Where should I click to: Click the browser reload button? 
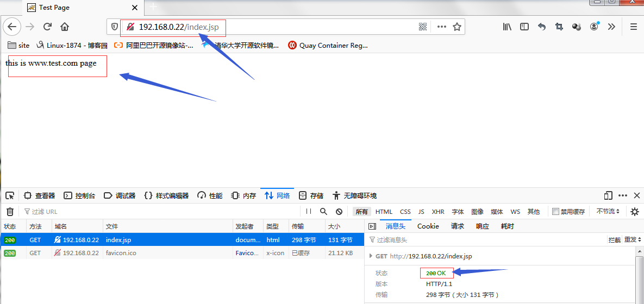point(47,27)
